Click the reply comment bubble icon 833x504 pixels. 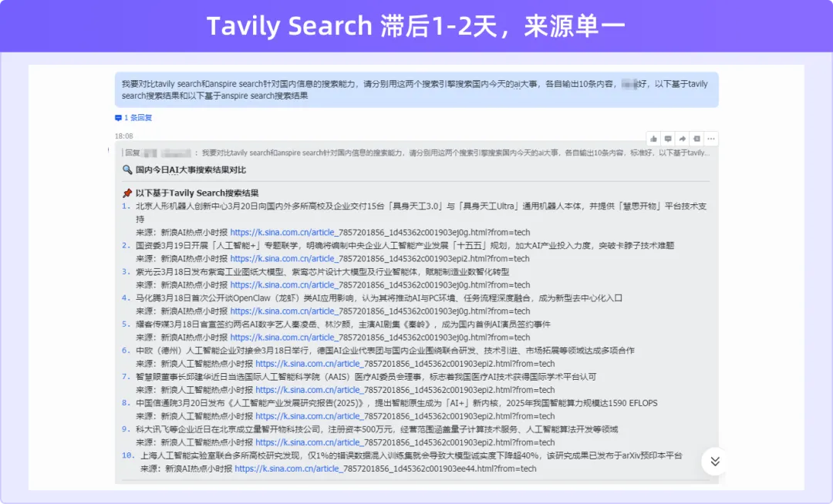(x=668, y=139)
